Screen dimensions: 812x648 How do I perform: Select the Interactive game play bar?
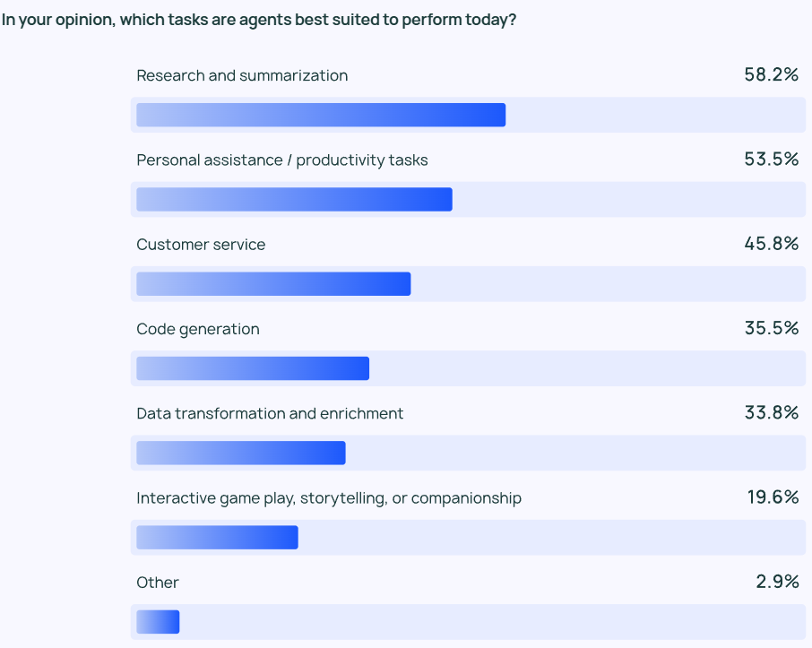point(217,537)
